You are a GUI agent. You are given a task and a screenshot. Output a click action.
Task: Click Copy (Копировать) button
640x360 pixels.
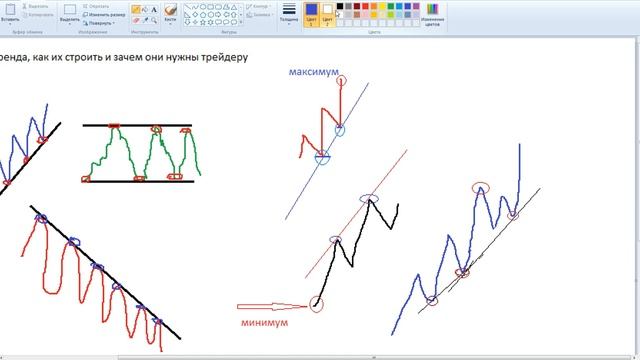[x=38, y=15]
